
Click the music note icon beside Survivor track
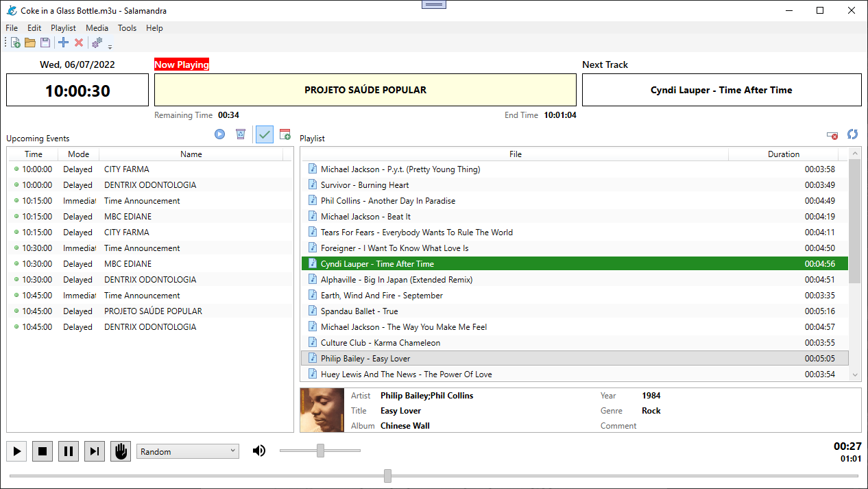[313, 184]
